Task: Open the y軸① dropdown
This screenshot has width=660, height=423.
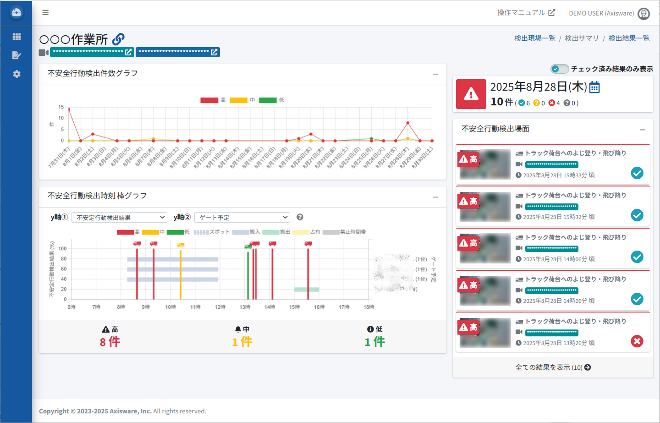Action: pos(120,217)
